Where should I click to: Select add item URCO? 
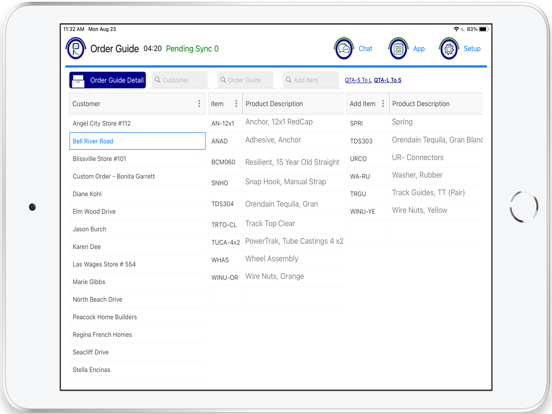[x=358, y=158]
